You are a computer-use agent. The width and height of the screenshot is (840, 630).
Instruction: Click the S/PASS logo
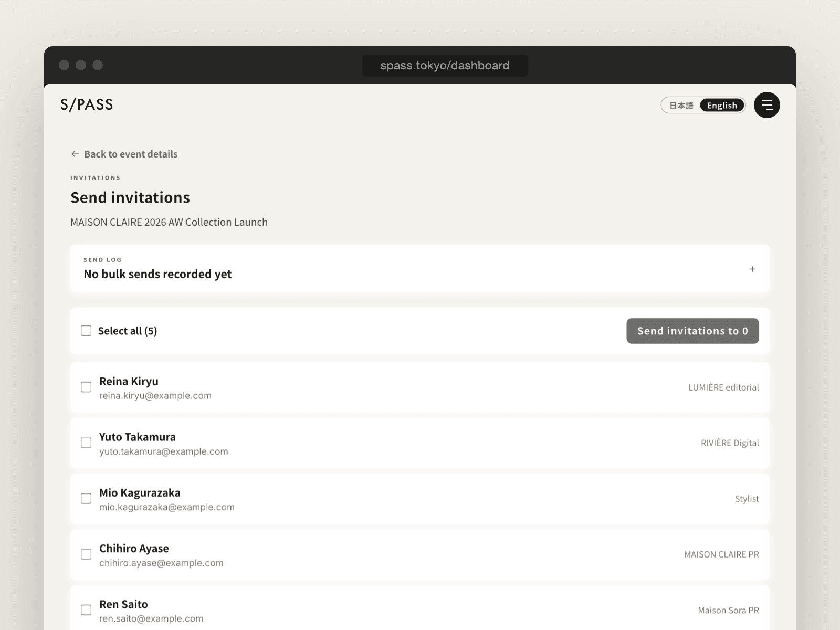pos(87,104)
